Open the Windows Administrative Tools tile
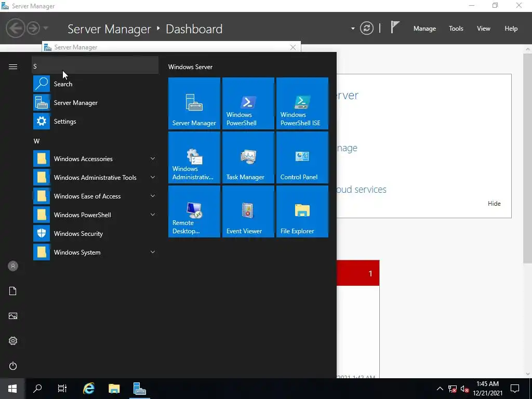 [194, 157]
